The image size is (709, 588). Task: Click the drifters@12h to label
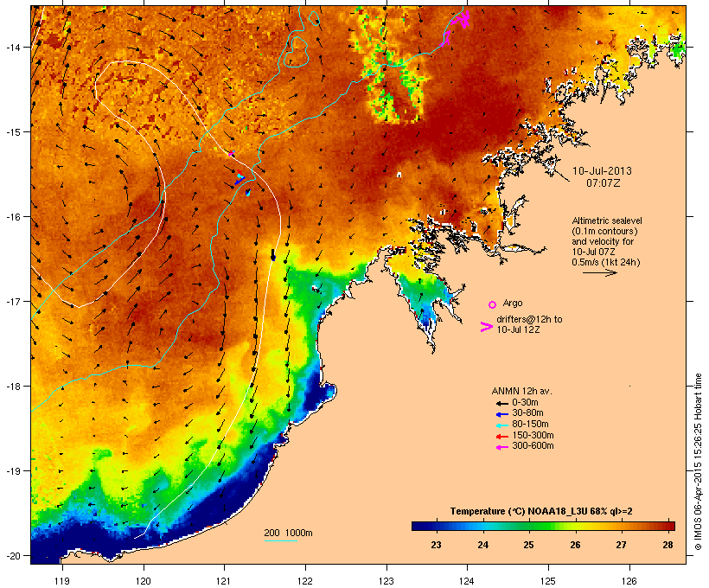[x=529, y=319]
